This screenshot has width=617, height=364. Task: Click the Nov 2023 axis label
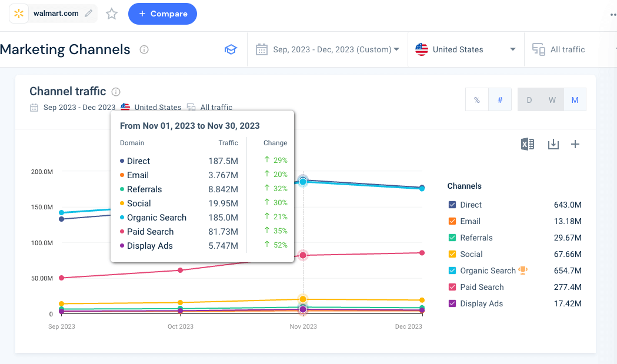303,326
